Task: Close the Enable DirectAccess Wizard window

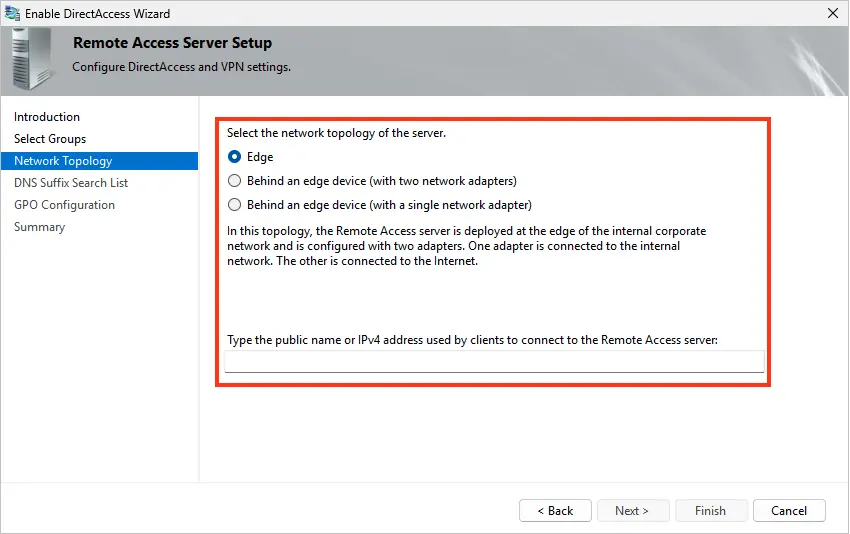Action: coord(832,14)
